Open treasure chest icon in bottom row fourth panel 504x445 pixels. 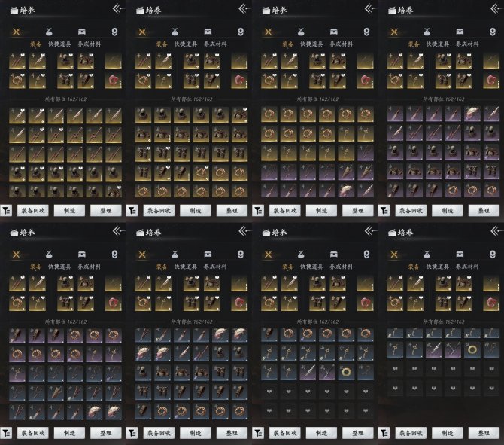pos(460,255)
